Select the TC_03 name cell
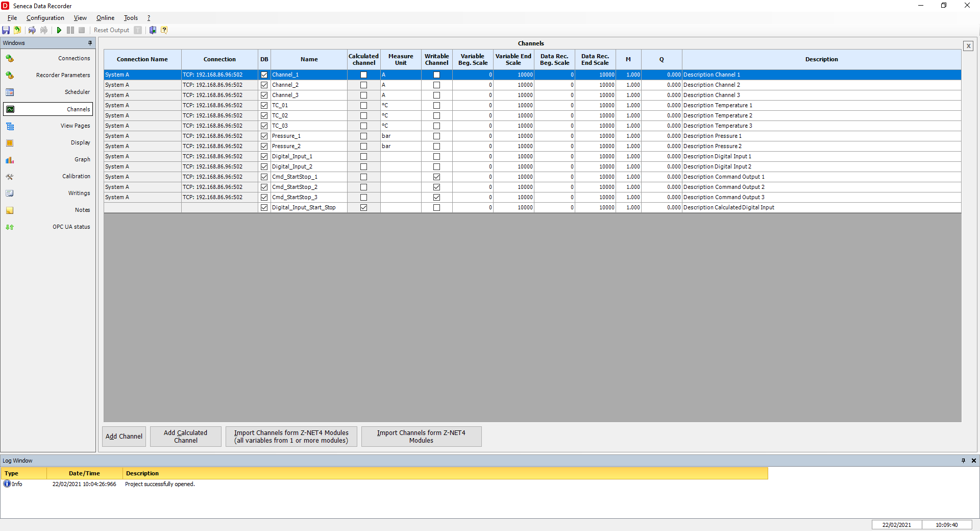Screen dimensions: 980x531 (309, 126)
